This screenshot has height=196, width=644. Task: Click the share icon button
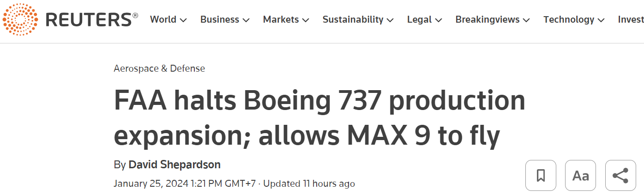click(620, 176)
